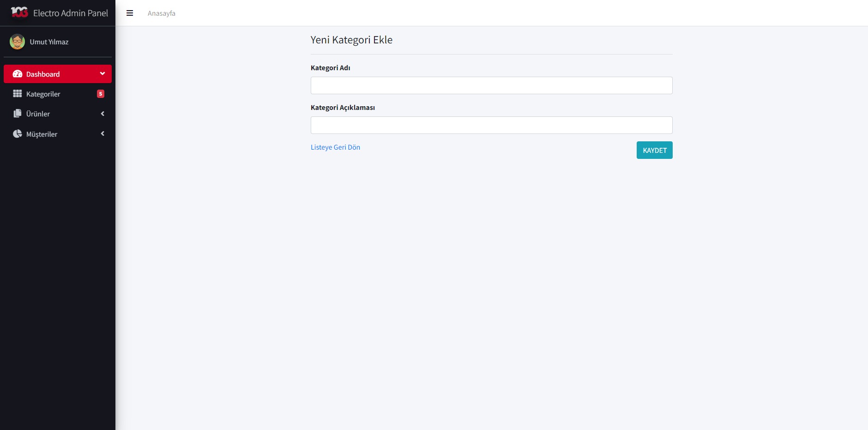This screenshot has height=430, width=868.
Task: Toggle the sidebar with the hamburger icon
Action: tap(130, 13)
